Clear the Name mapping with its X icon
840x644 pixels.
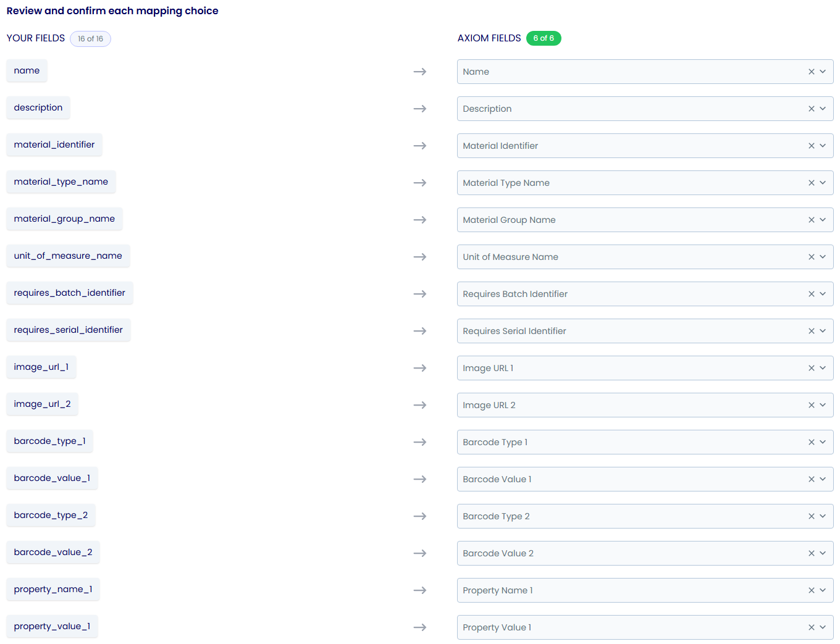tap(812, 72)
